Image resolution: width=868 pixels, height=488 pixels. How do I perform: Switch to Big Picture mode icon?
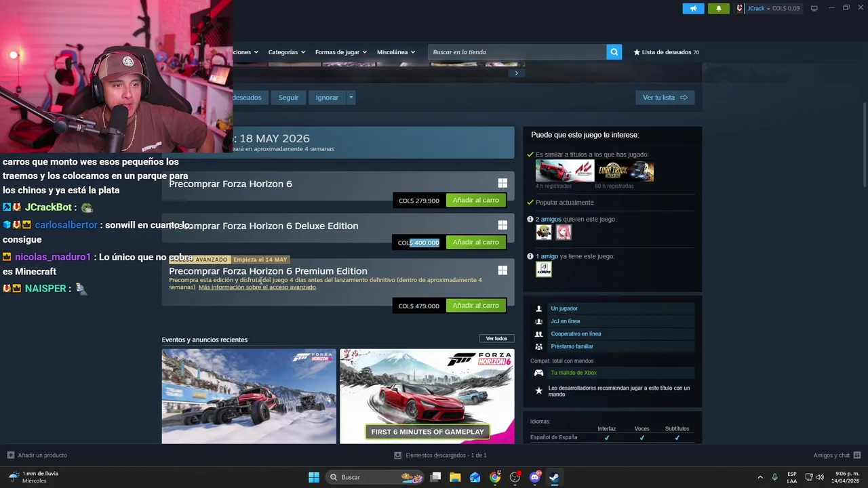point(814,8)
